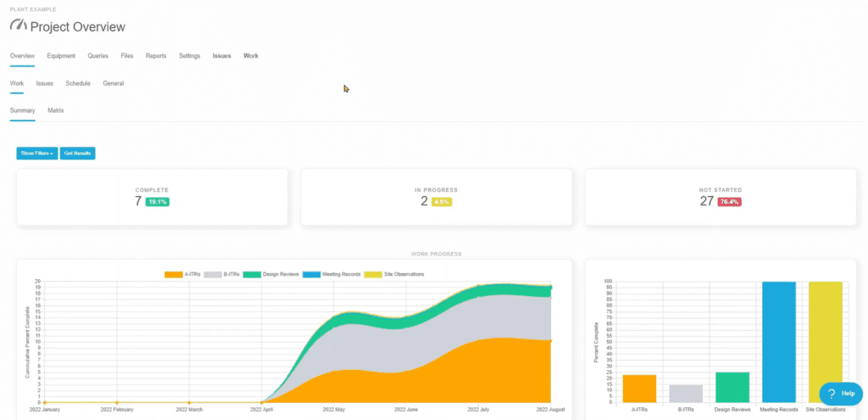Screen dimensions: 868x420
Task: Click the Not Started count of 27
Action: pos(707,201)
